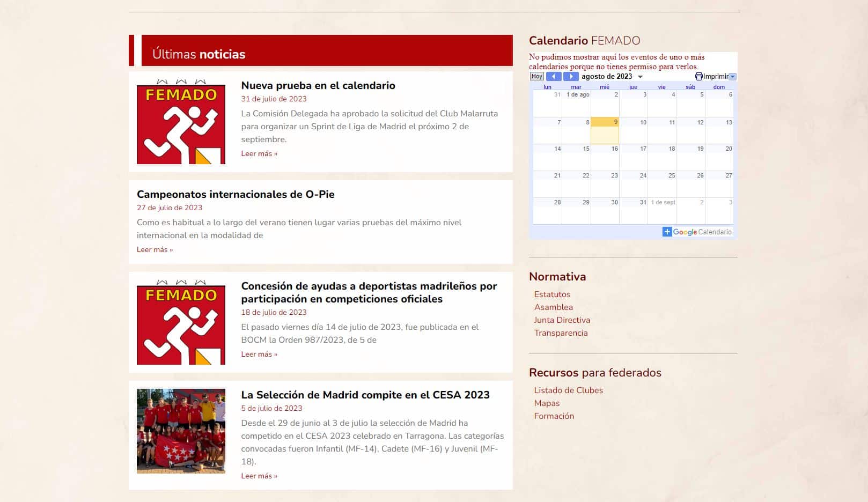Click Leer más under Nueva prueba article

click(x=259, y=153)
